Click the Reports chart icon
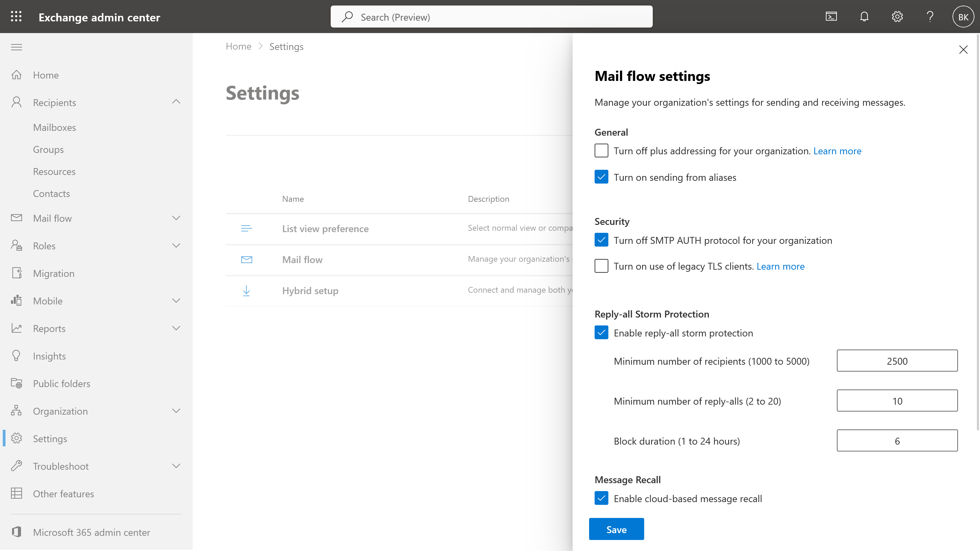Viewport: 980px width, 551px height. coord(17,328)
